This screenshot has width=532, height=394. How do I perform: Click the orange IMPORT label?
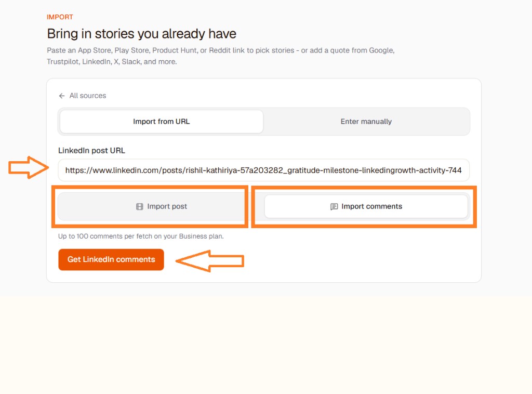[60, 17]
